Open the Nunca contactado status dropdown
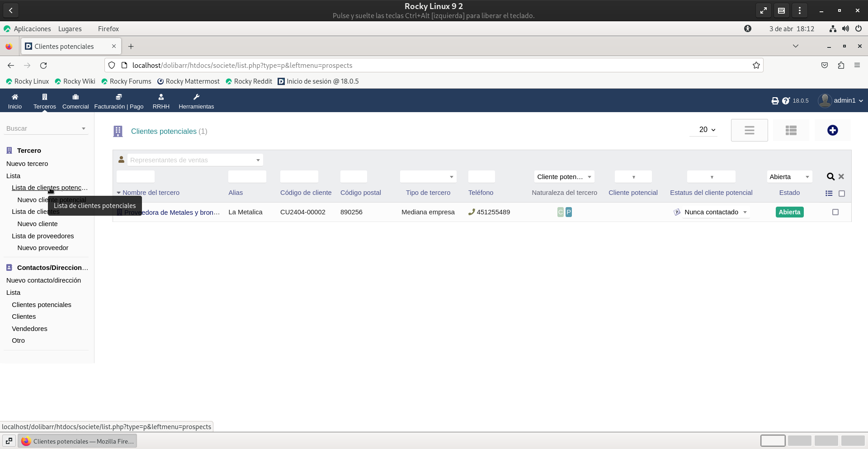The height and width of the screenshot is (449, 868). pyautogui.click(x=715, y=212)
